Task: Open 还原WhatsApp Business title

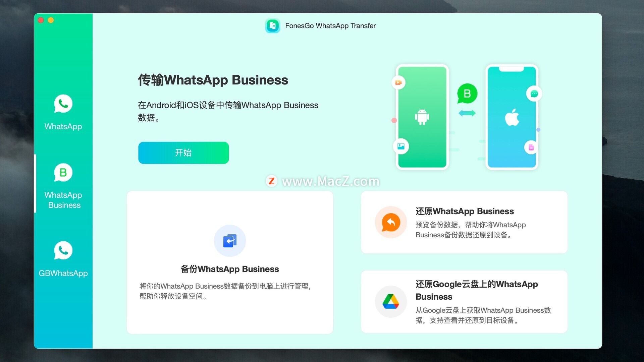Action: [465, 211]
